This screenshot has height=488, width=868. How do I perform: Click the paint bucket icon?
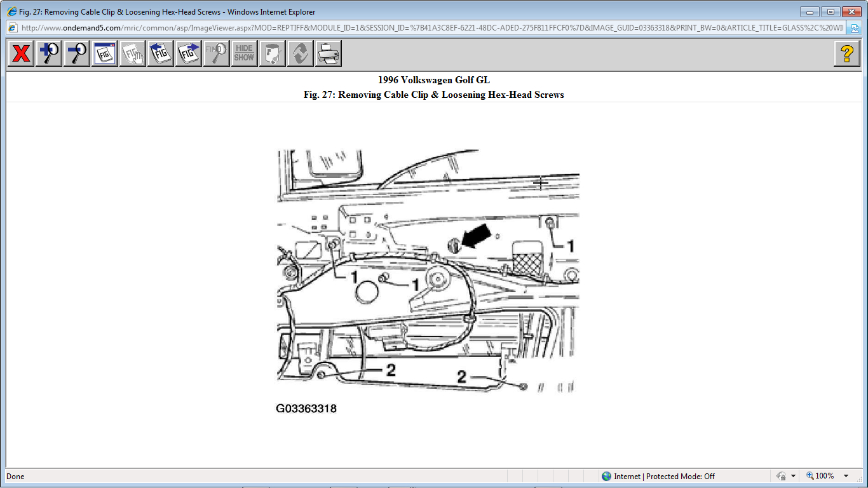(x=273, y=53)
